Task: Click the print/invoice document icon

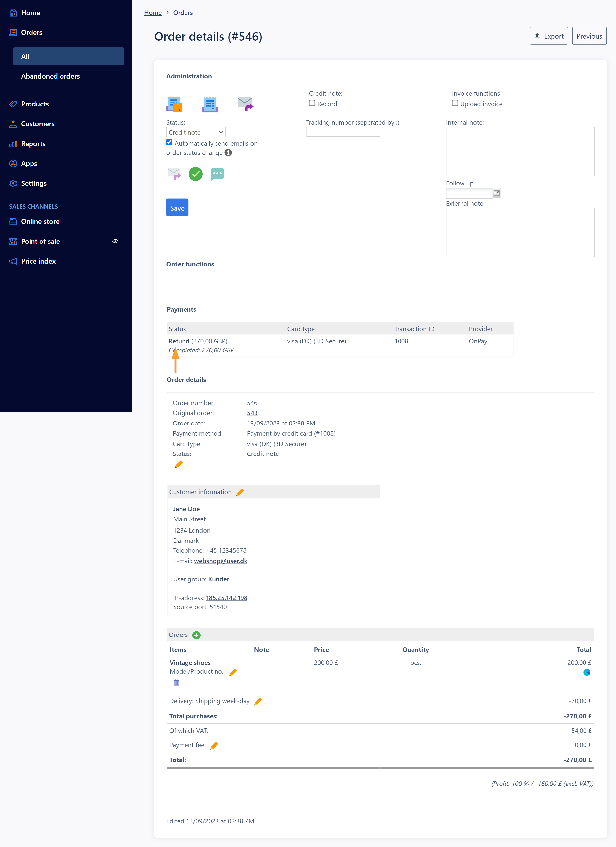Action: (210, 104)
